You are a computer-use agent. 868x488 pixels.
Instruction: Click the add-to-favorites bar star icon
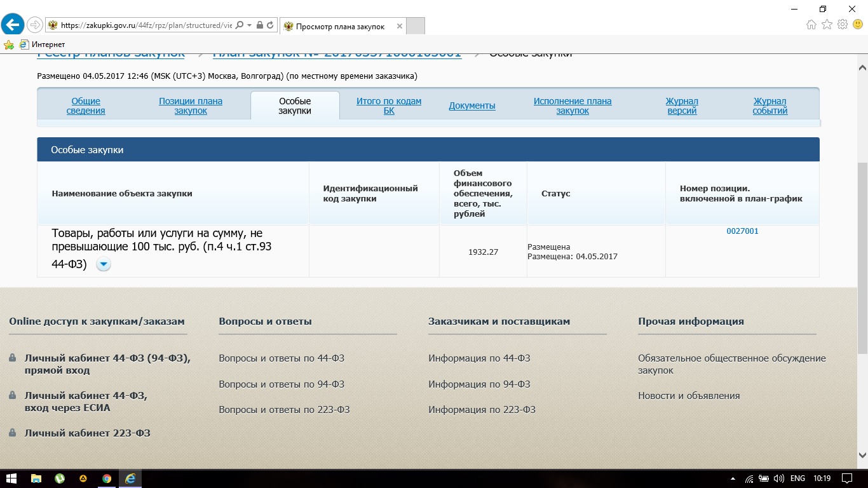pyautogui.click(x=9, y=44)
